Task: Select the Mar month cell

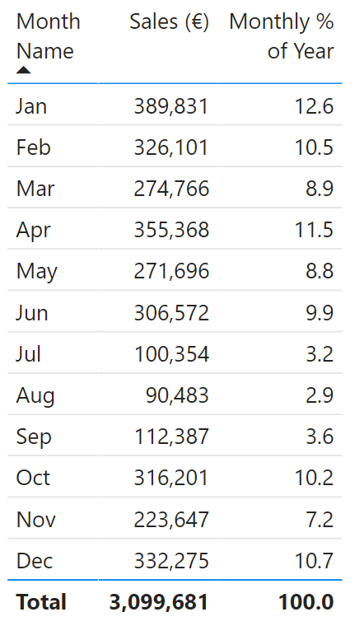Action: 35,189
